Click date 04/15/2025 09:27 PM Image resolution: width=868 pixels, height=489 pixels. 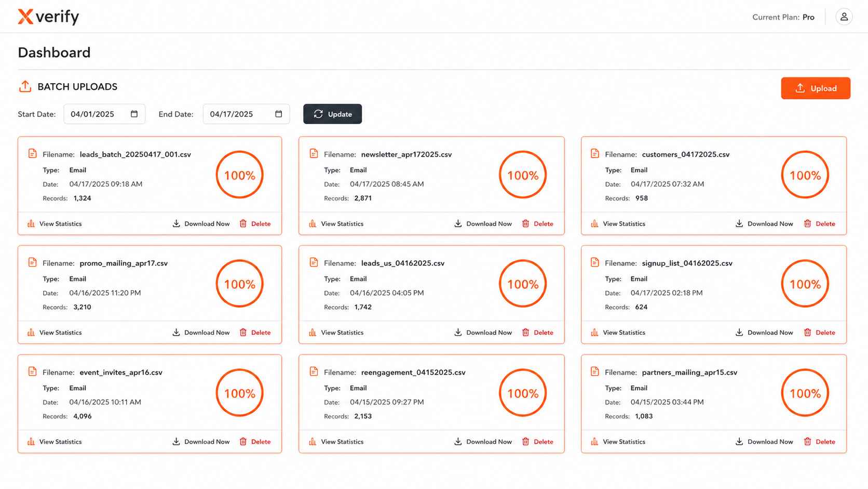(387, 402)
